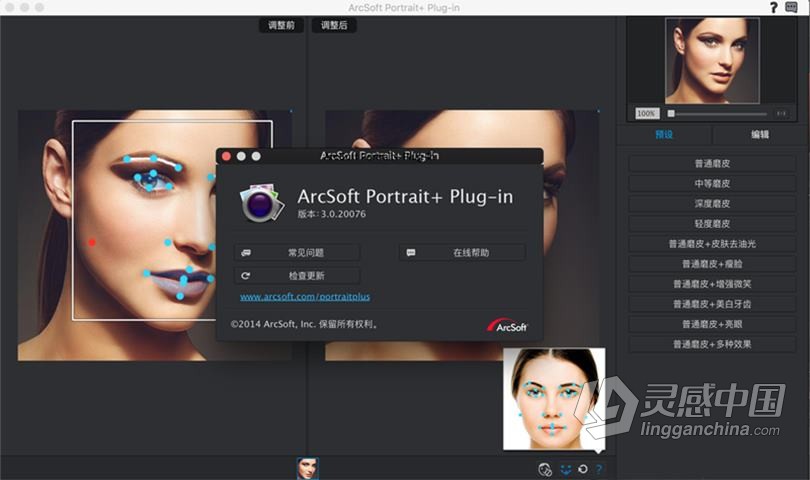This screenshot has height=480, width=810.
Task: Click the version text 版本: 3.0.20076
Action: (x=332, y=214)
